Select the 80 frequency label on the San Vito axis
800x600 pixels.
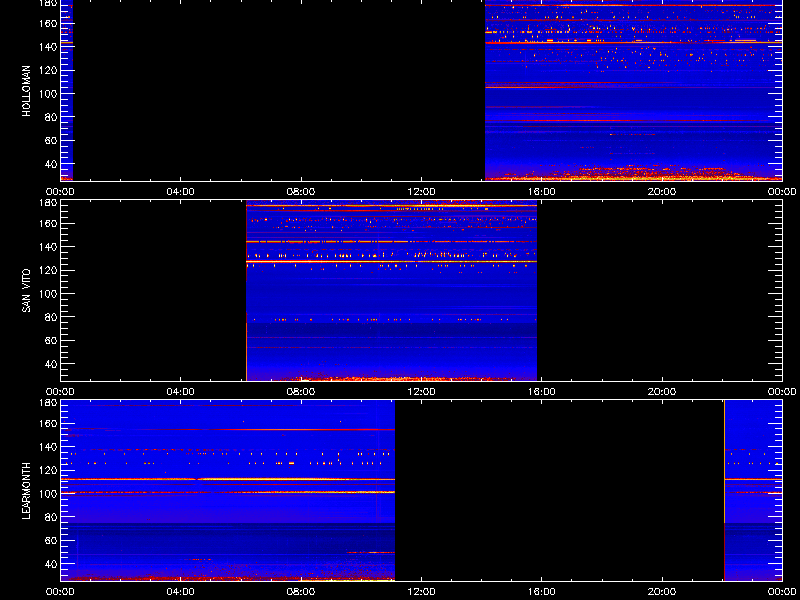[52, 317]
